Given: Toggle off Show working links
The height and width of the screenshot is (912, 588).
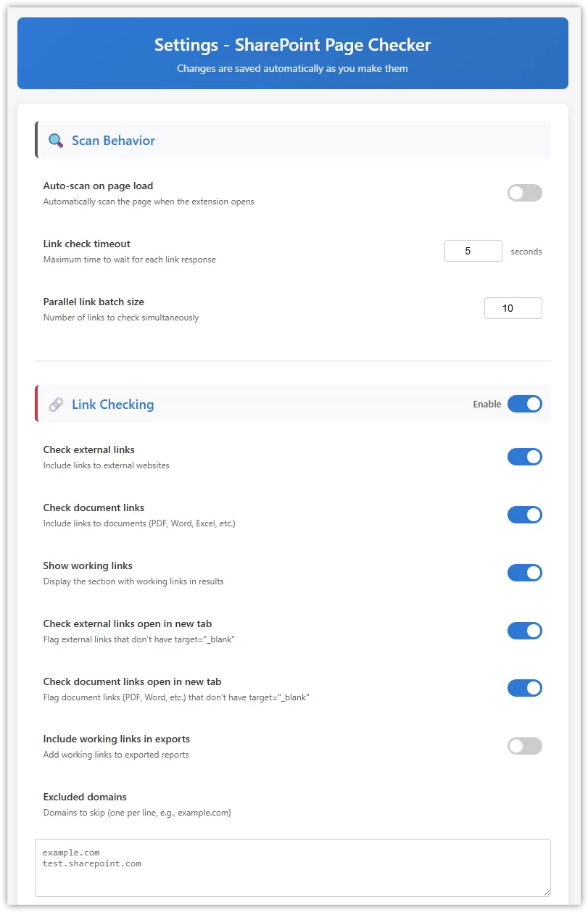Looking at the screenshot, I should (524, 573).
